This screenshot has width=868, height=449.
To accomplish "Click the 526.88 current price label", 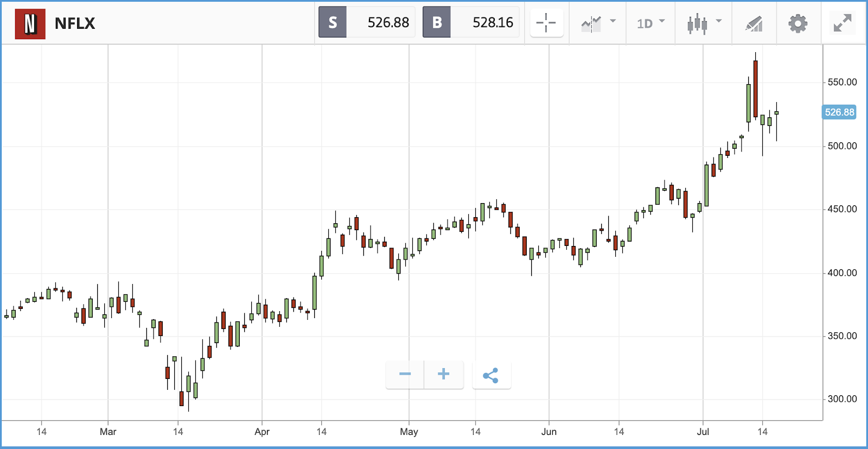I will pos(839,112).
